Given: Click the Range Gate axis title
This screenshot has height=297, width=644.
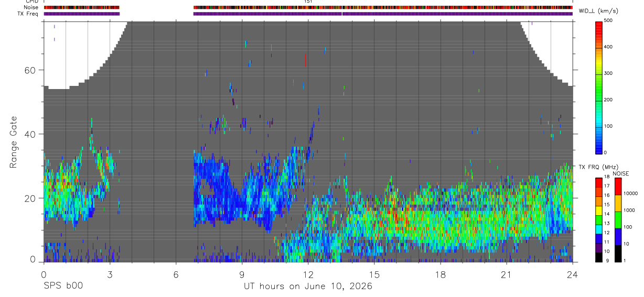Looking at the screenshot, I should pos(15,142).
